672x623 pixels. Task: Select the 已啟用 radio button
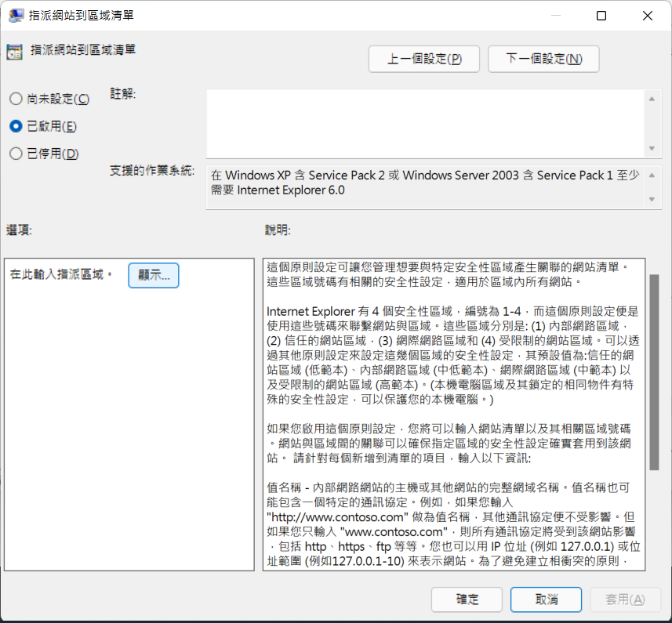point(16,126)
